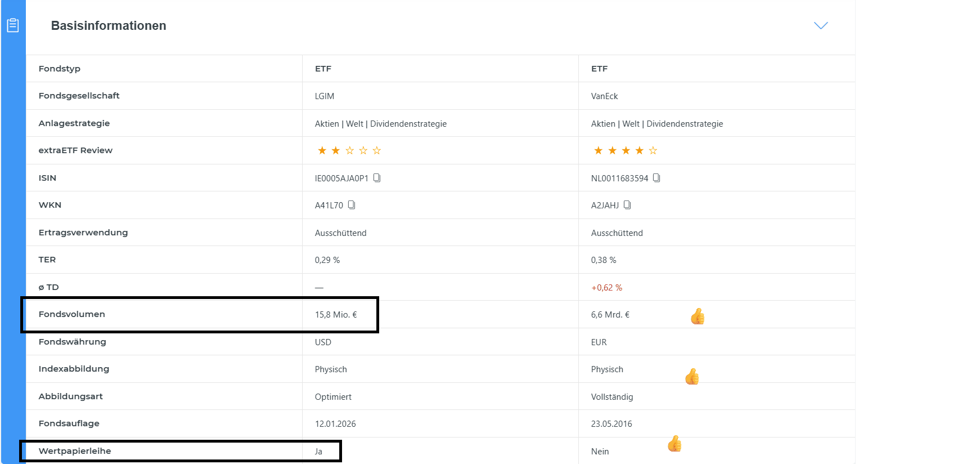This screenshot has height=464, width=980.
Task: Click the WKN row label
Action: pyautogui.click(x=50, y=205)
